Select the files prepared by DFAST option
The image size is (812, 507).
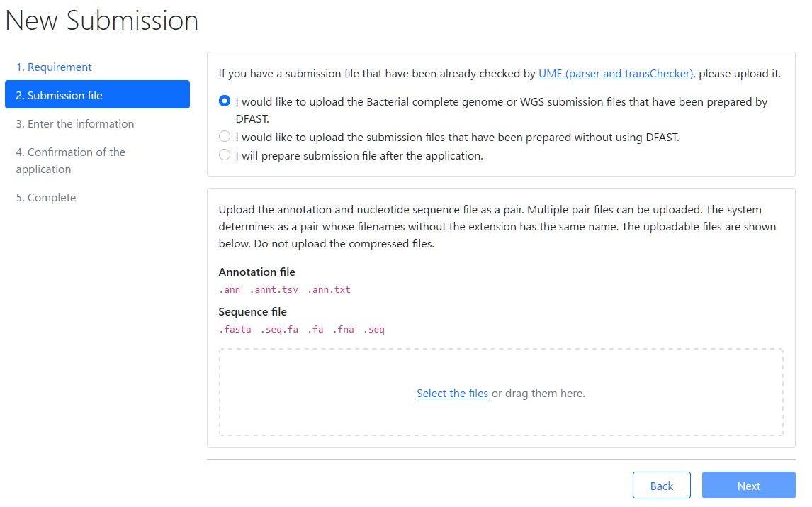225,101
